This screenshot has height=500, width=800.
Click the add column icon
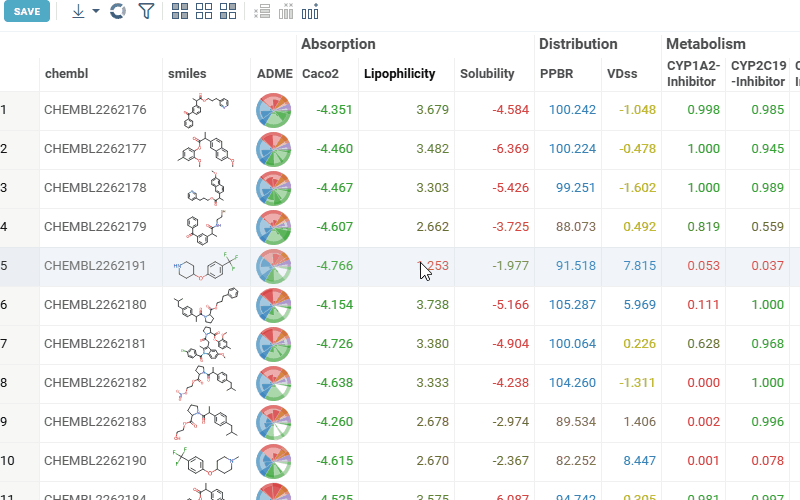310,12
